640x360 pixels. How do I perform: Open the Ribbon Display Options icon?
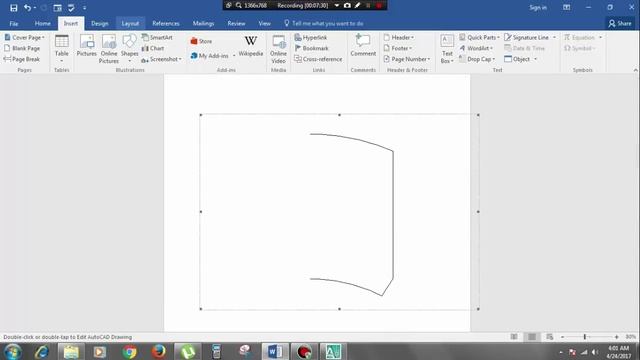click(567, 7)
